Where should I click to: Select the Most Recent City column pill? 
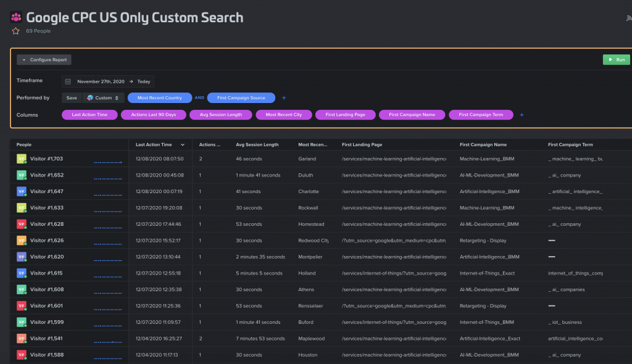284,115
